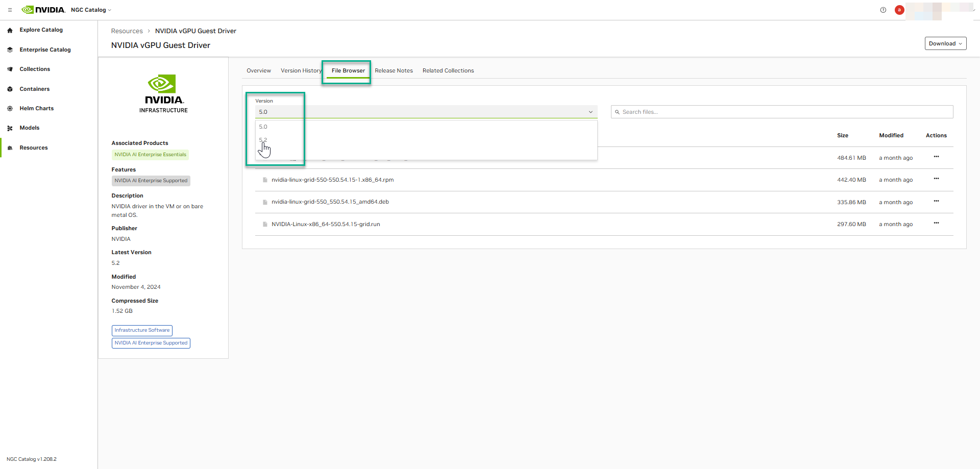Click nvidia-linux-grid-550_550.54.15_amd64.deb file name
The image size is (980, 469).
330,202
